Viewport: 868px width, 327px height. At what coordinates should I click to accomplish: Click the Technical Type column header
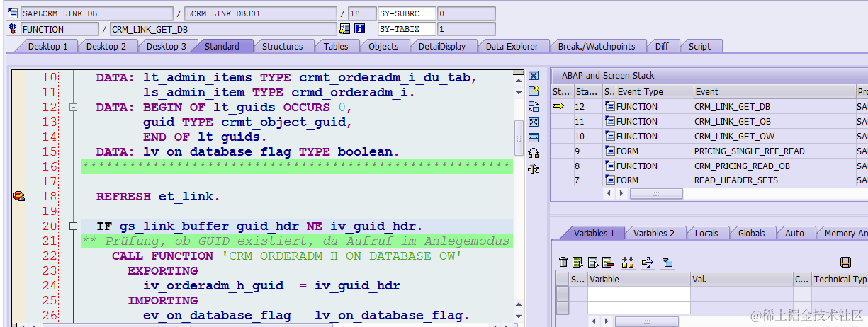pyautogui.click(x=840, y=279)
